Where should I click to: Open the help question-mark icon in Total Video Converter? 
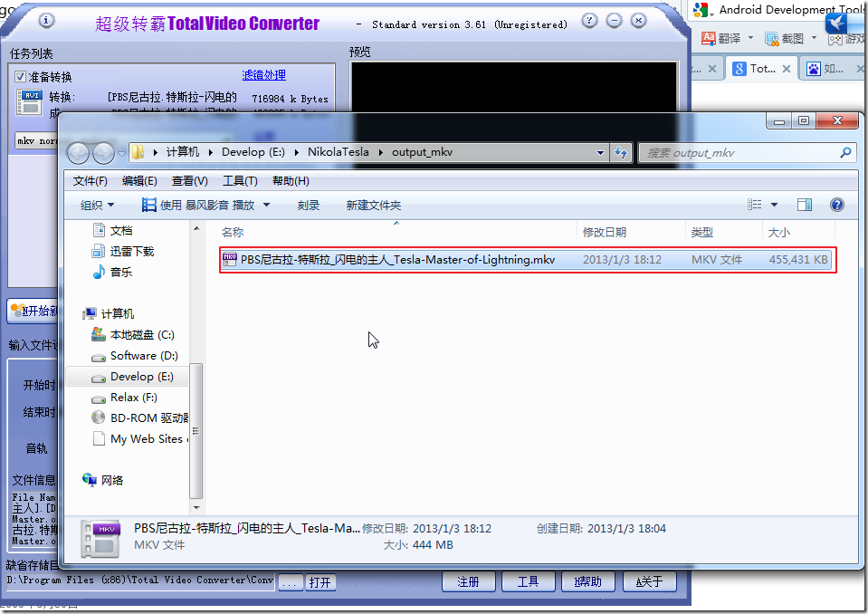click(x=589, y=21)
